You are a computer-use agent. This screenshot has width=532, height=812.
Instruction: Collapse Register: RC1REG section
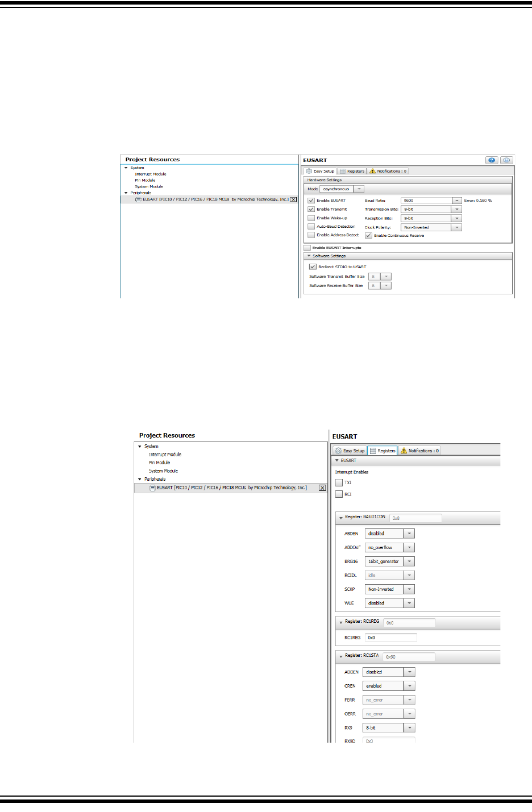pyautogui.click(x=341, y=622)
